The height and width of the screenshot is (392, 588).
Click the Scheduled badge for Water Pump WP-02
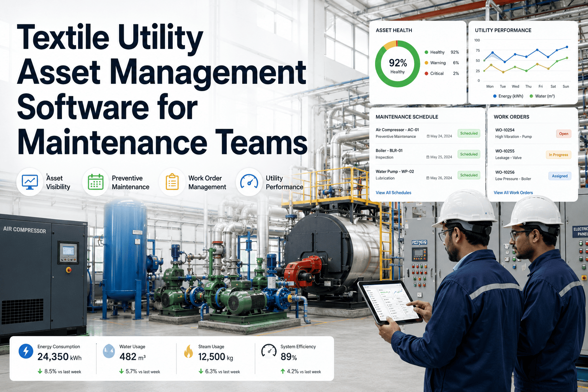coord(469,175)
